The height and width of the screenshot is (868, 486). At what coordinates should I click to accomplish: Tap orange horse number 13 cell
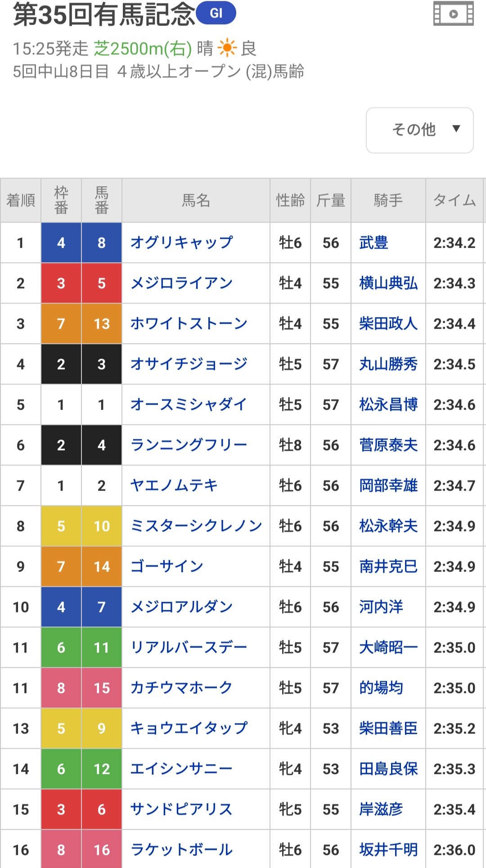tap(102, 324)
